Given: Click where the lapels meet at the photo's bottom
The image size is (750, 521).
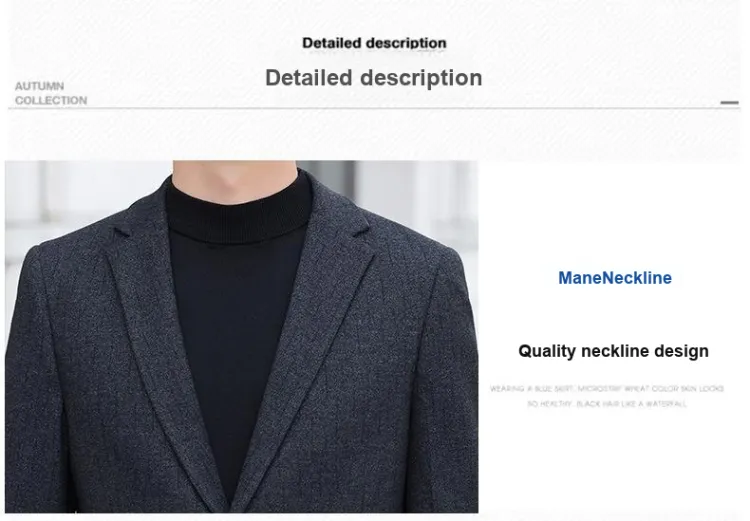Looking at the screenshot, I should pos(229,505).
